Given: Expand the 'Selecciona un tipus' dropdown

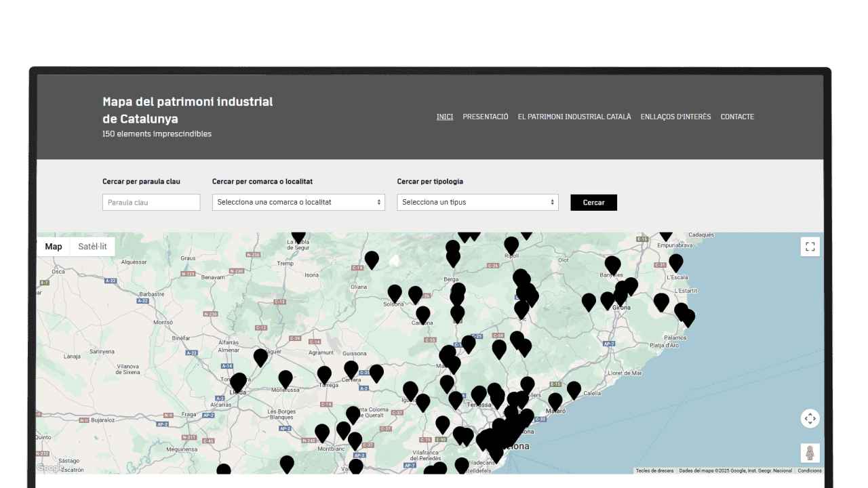Looking at the screenshot, I should click(x=477, y=202).
